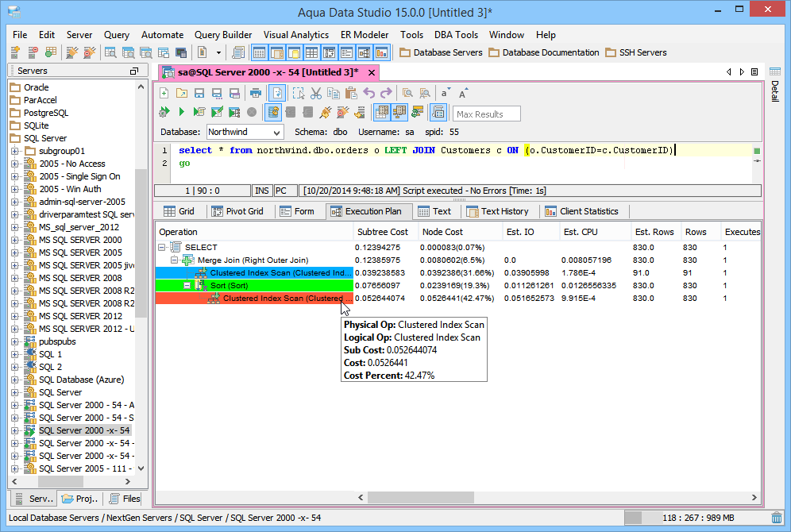Click the uppercase 'A' convert icon
The width and height of the screenshot is (791, 532).
pos(463,93)
